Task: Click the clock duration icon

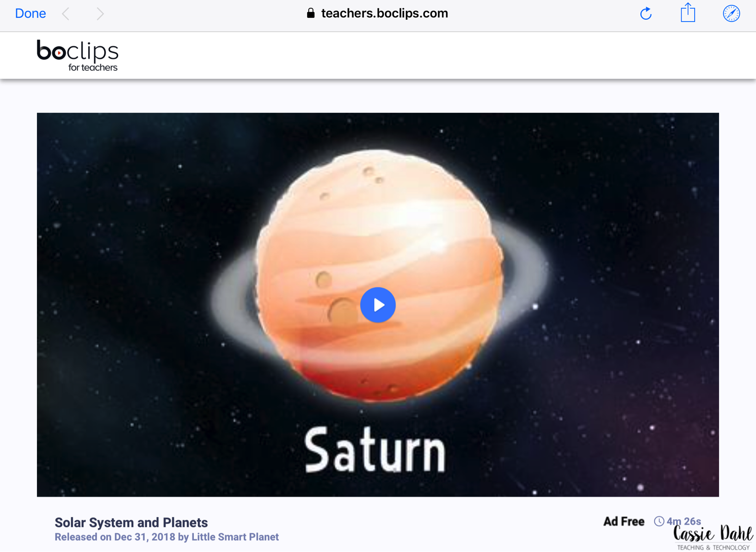Action: pos(659,521)
